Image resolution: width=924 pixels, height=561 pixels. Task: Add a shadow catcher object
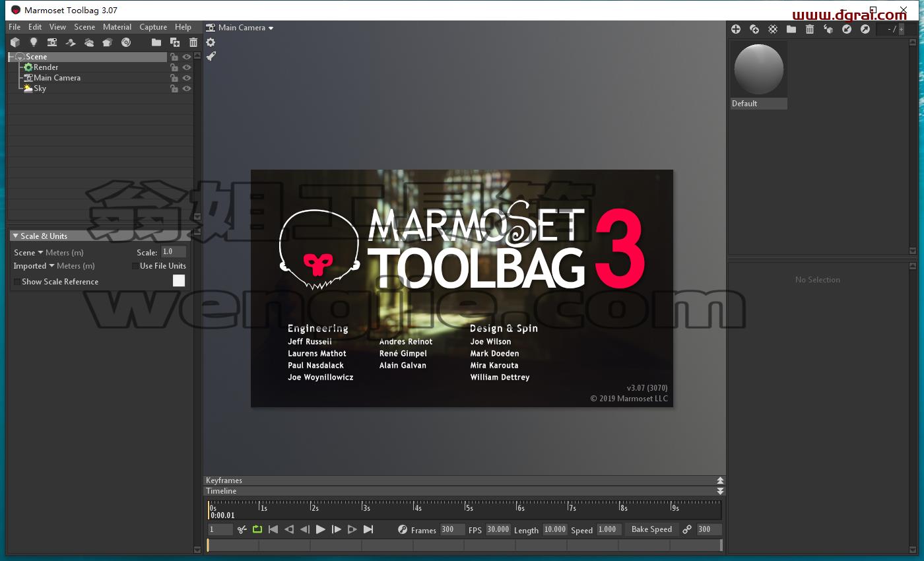point(71,42)
